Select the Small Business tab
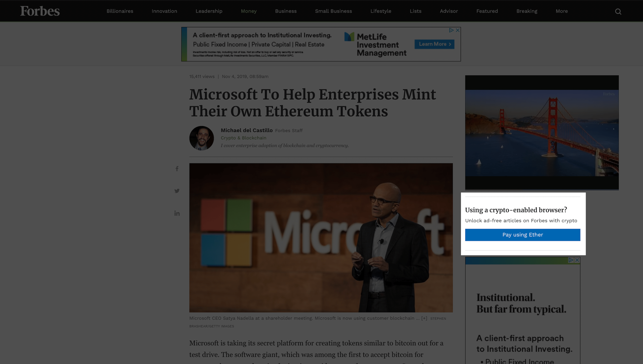Screen dimensions: 643x364 pos(333,11)
